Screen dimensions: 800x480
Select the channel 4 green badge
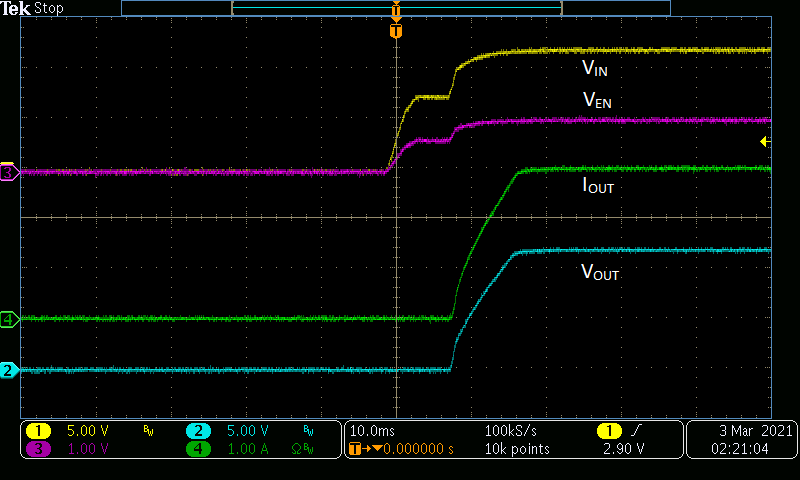(198, 449)
